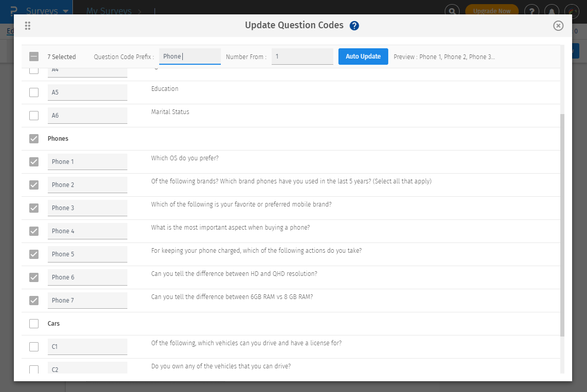
Task: Click the My Surveys breadcrumb
Action: click(x=109, y=11)
